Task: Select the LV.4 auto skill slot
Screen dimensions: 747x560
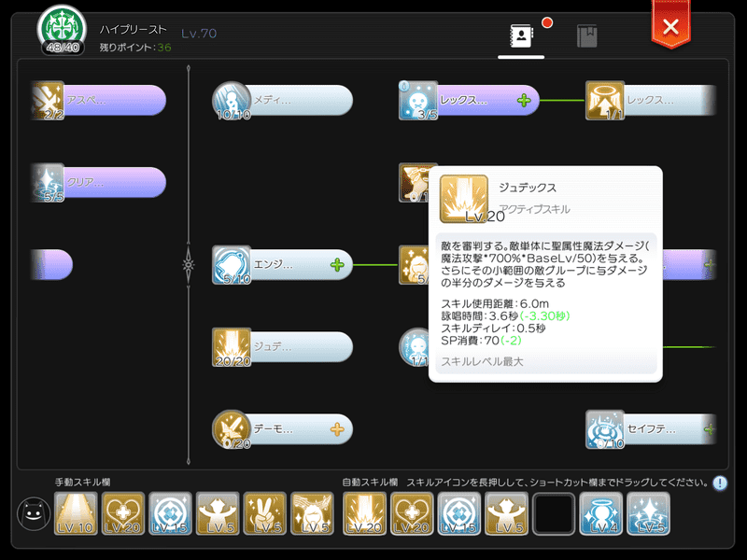Action: pyautogui.click(x=600, y=514)
